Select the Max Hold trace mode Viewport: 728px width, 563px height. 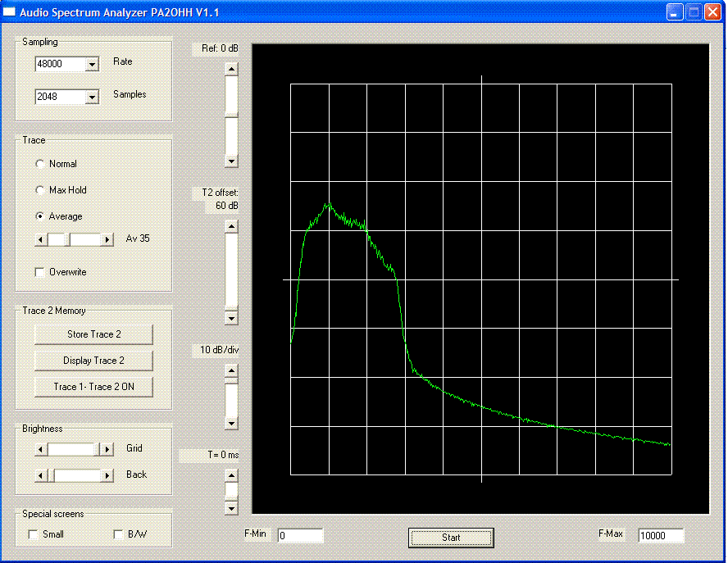[40, 190]
